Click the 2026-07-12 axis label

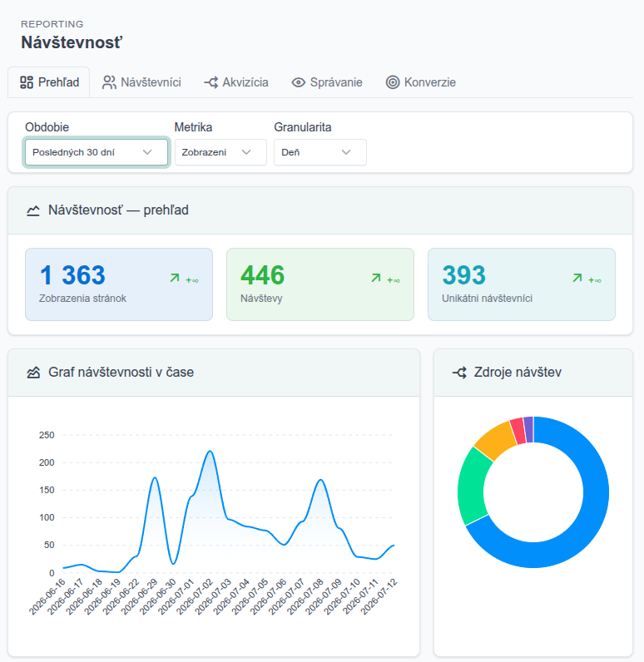click(379, 596)
